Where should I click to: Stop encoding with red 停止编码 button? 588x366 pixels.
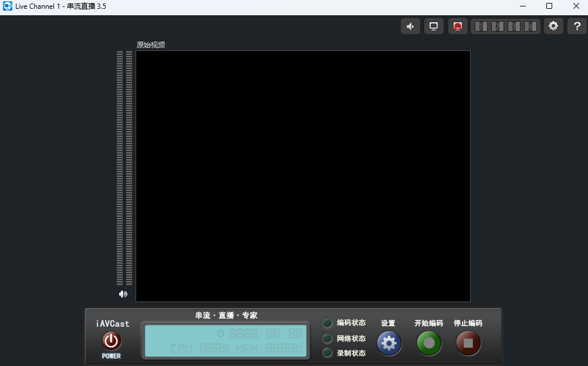pos(468,343)
